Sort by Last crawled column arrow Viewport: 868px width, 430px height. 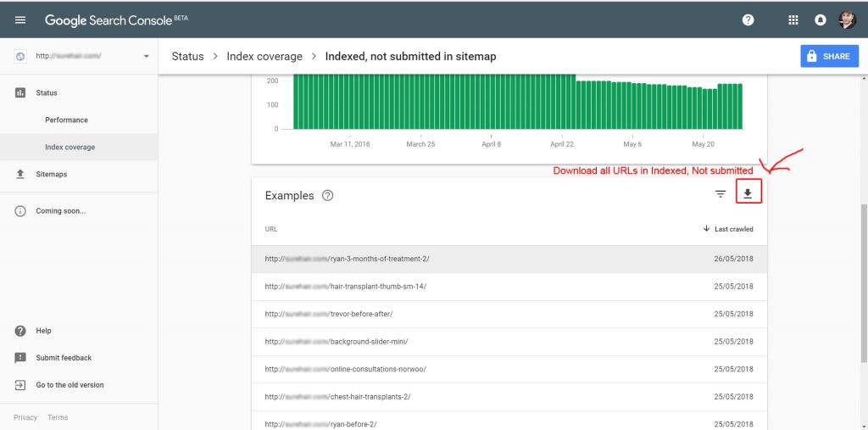click(x=706, y=228)
